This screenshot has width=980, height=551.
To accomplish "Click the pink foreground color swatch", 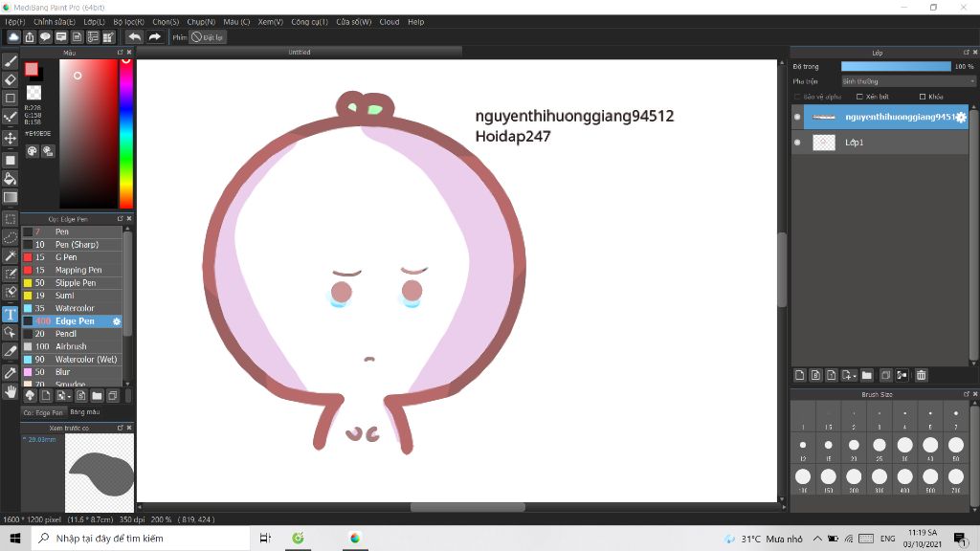I will (x=32, y=69).
